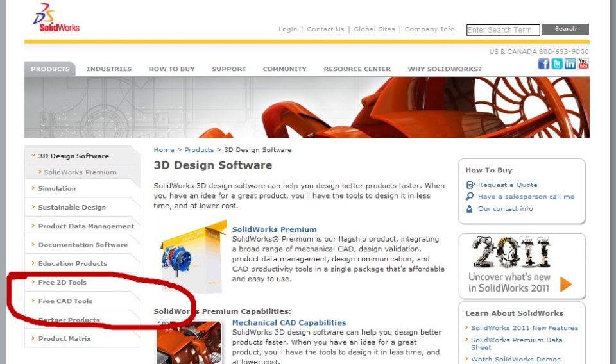Open the Facebook social icon
This screenshot has height=364, width=616.
pyautogui.click(x=543, y=63)
